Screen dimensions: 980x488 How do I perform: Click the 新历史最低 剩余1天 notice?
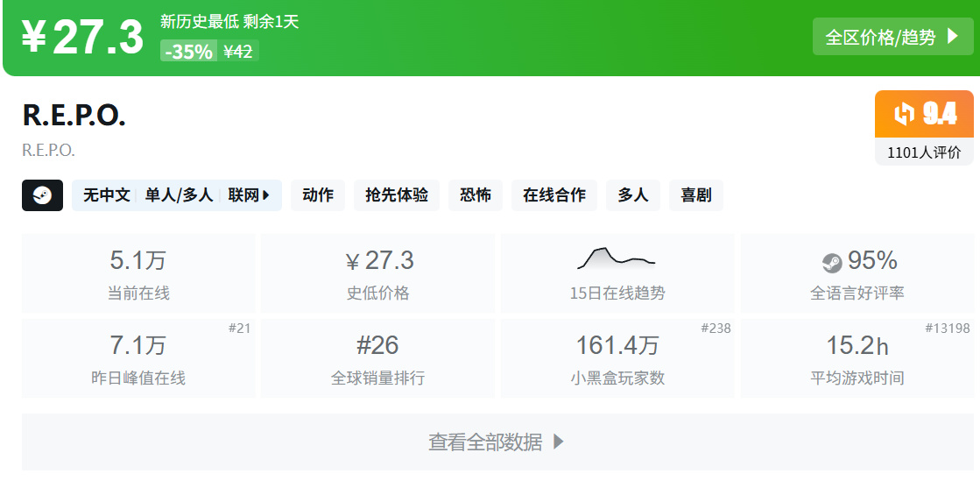[x=229, y=22]
